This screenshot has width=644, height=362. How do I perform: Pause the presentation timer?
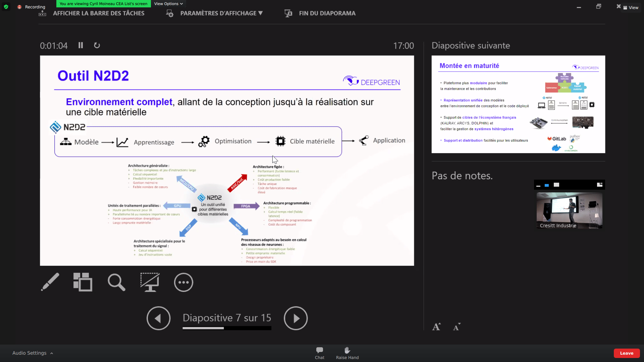tap(80, 45)
